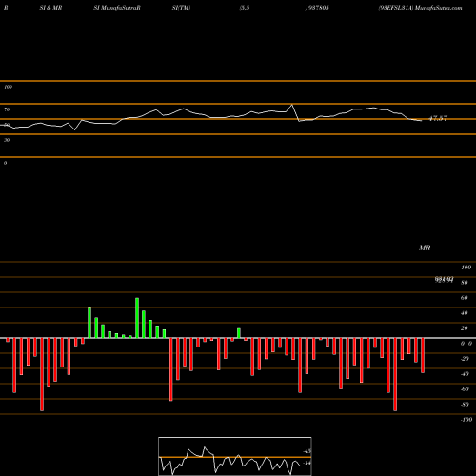Click the tallest green bar in MR histogram

pos(137,318)
